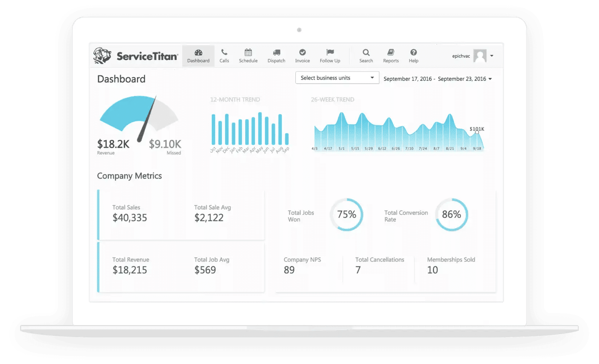Image resolution: width=599 pixels, height=364 pixels.
Task: Click the Sep bar in 12-month trend
Action: [287, 139]
